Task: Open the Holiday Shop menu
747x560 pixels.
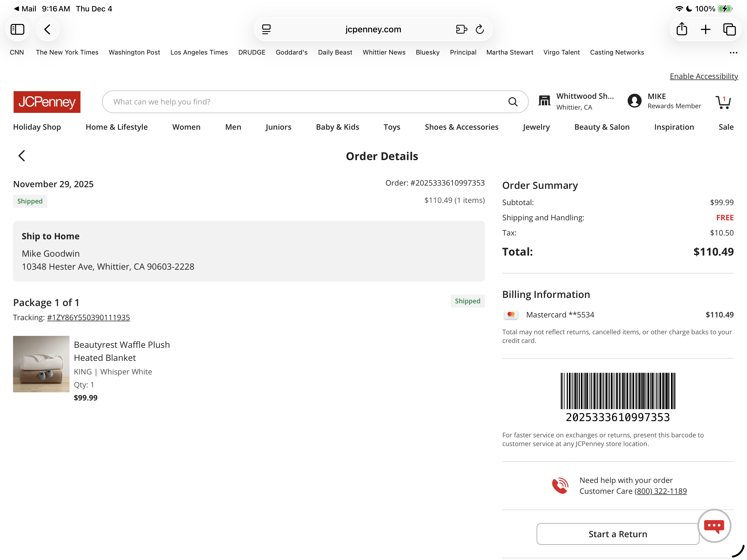Action: [x=37, y=127]
